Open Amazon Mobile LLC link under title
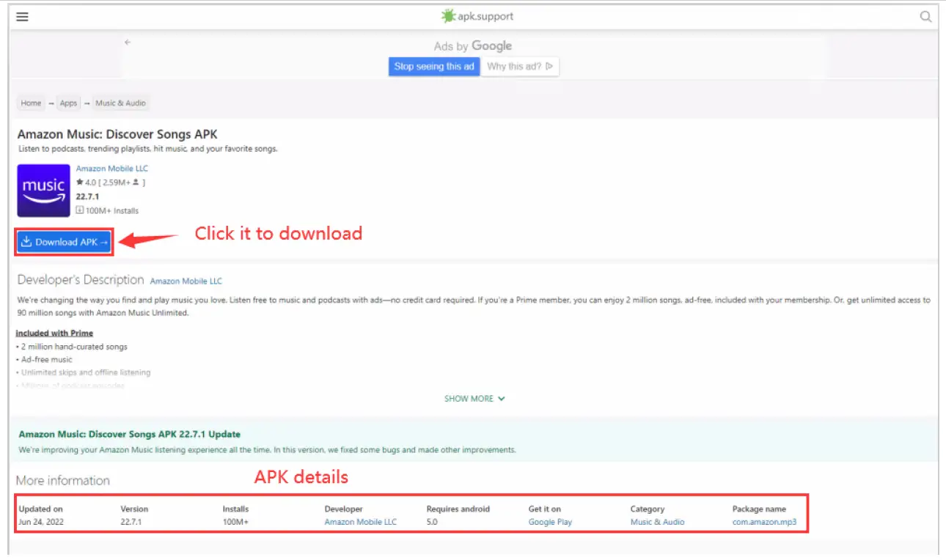This screenshot has height=560, width=946. coord(112,169)
